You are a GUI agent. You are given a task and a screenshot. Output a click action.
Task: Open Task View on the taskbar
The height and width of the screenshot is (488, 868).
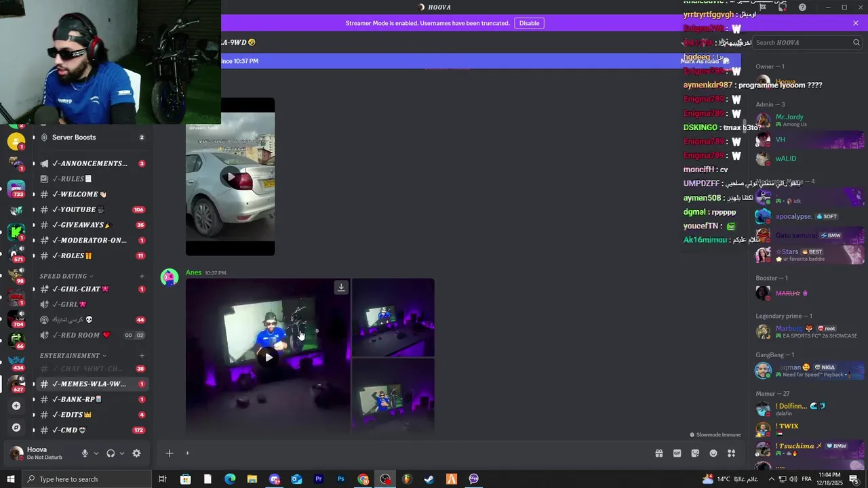click(163, 479)
